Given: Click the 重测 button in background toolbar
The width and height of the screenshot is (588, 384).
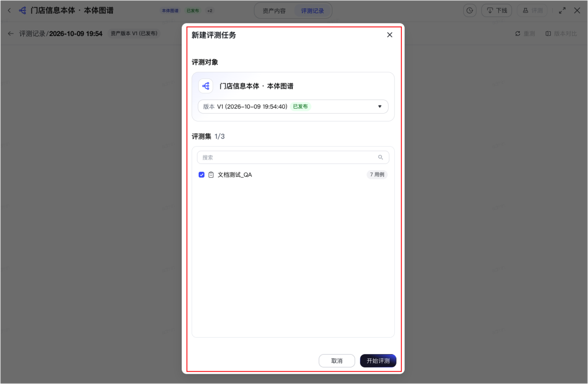Looking at the screenshot, I should pos(525,33).
